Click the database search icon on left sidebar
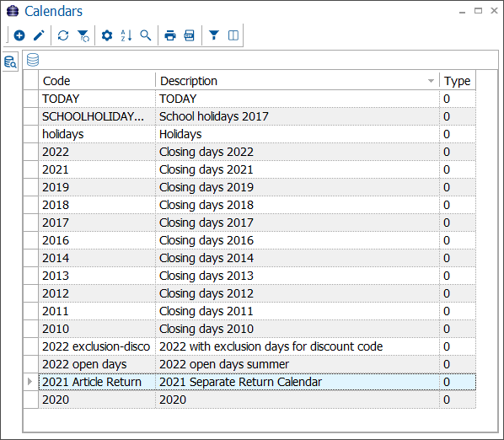The height and width of the screenshot is (440, 504). 10,62
